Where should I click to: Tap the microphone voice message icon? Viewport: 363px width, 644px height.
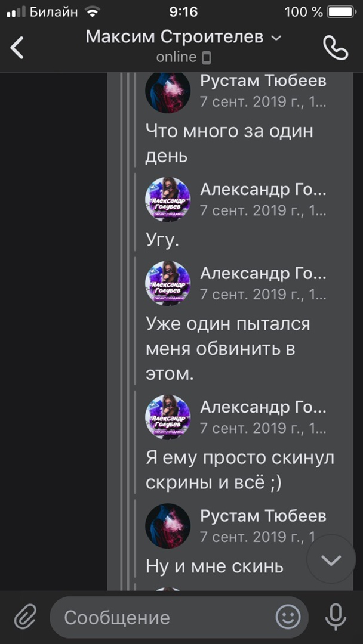click(336, 617)
